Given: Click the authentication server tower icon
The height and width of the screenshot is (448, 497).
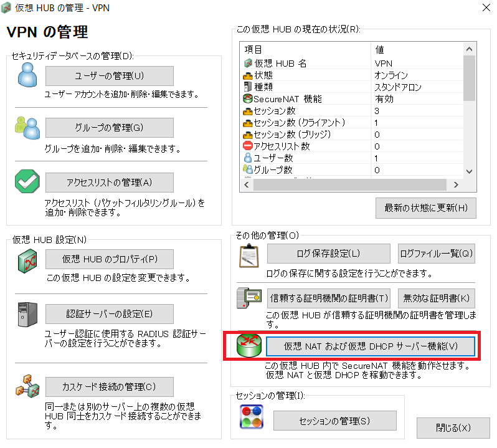Looking at the screenshot, I should tap(27, 315).
